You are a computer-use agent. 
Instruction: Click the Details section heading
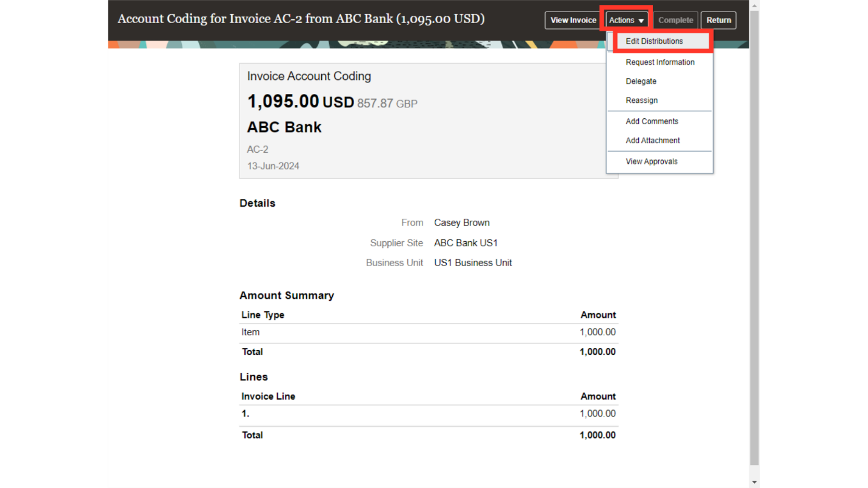coord(257,204)
